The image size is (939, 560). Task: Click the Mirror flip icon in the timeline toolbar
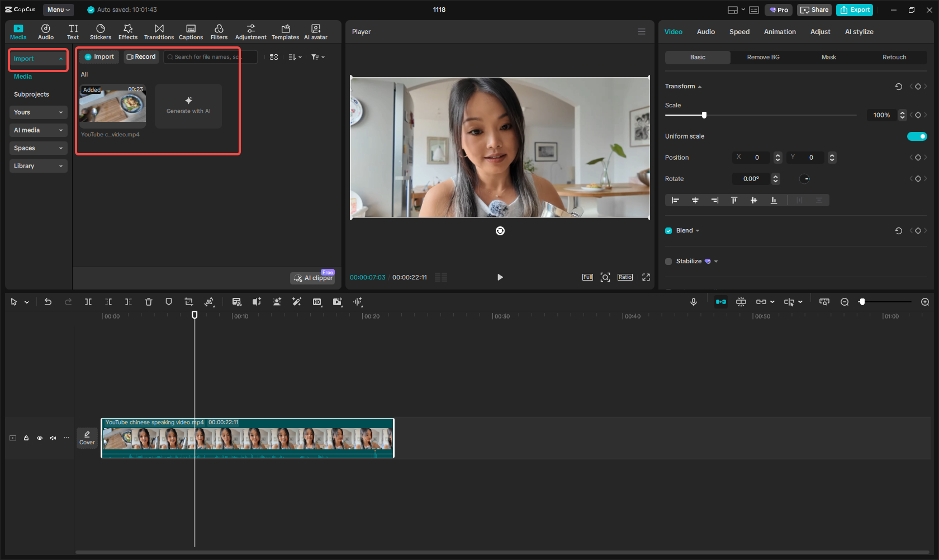(210, 302)
